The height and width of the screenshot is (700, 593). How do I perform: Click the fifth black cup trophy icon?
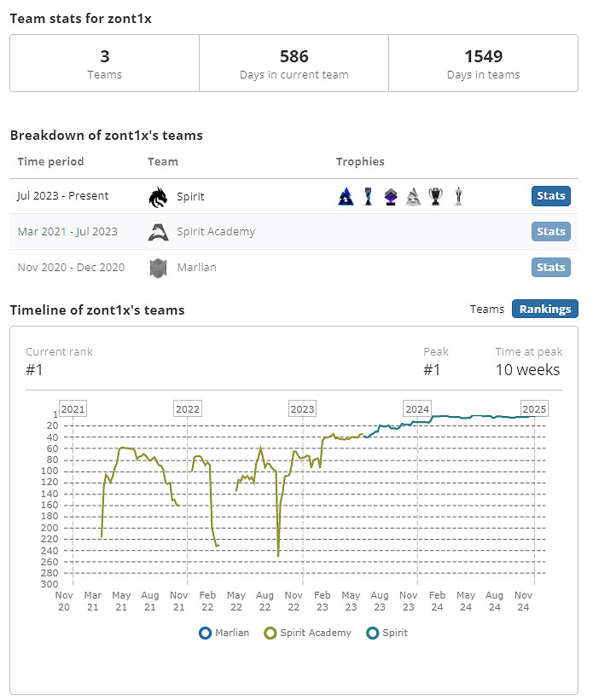(x=436, y=197)
